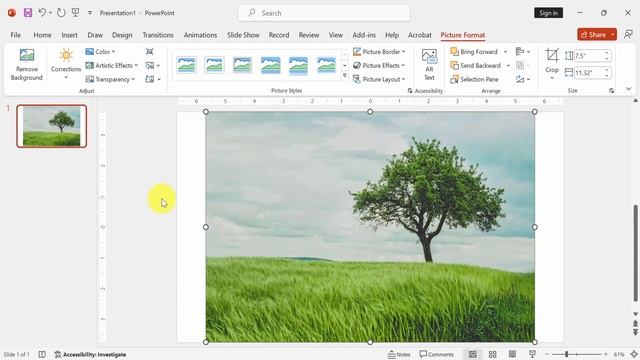Image resolution: width=640 pixels, height=360 pixels.
Task: Switch to the Animations tab
Action: pos(200,35)
